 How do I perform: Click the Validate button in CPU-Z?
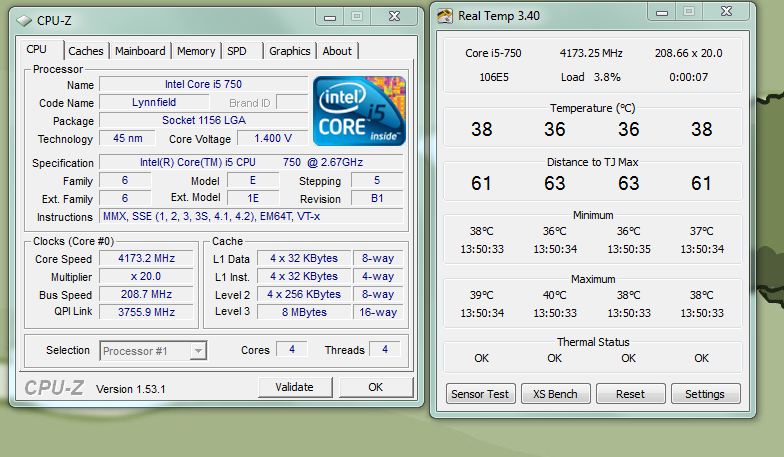(294, 387)
